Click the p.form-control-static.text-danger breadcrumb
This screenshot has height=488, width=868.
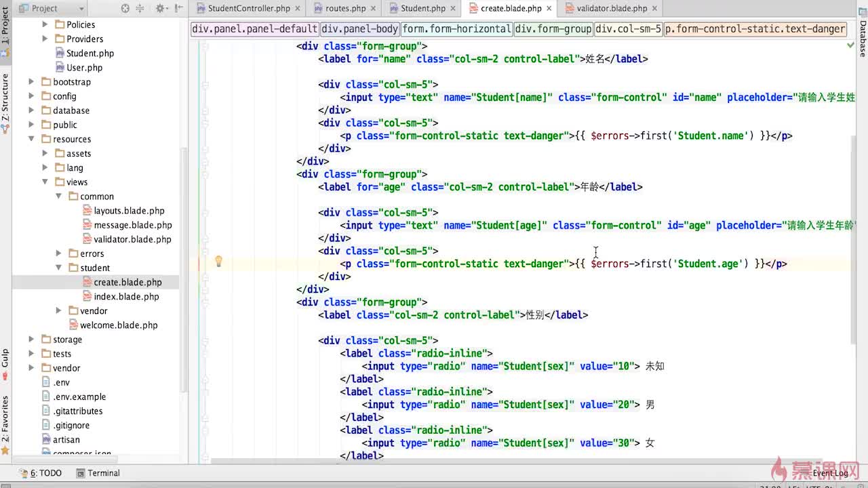755,29
